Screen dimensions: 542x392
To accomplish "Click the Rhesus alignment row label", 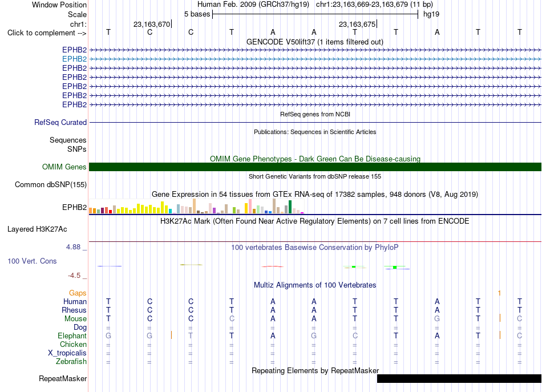I will tap(74, 310).
